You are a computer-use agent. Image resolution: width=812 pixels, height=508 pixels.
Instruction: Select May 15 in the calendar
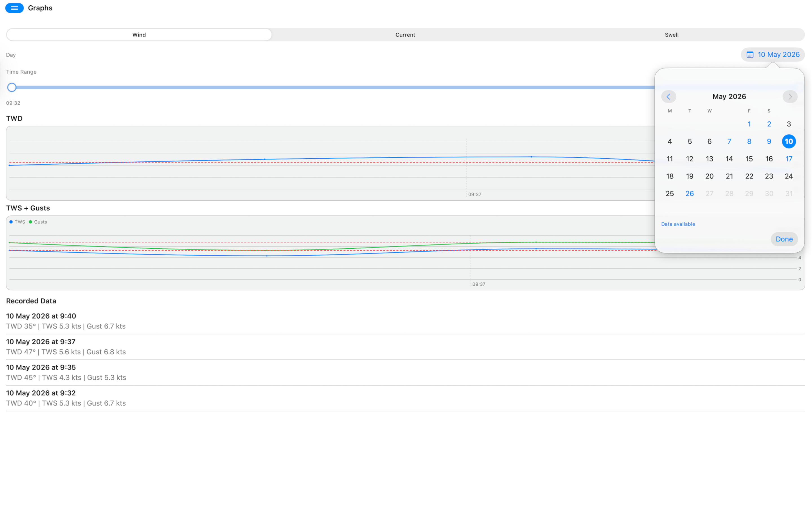[x=749, y=159]
